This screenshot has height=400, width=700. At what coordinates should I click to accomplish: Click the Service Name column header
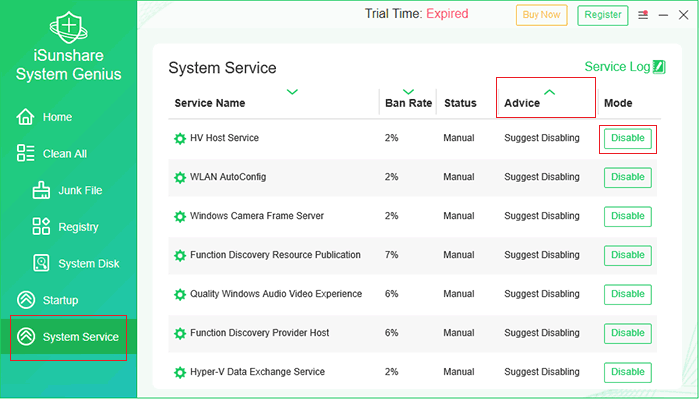point(210,103)
